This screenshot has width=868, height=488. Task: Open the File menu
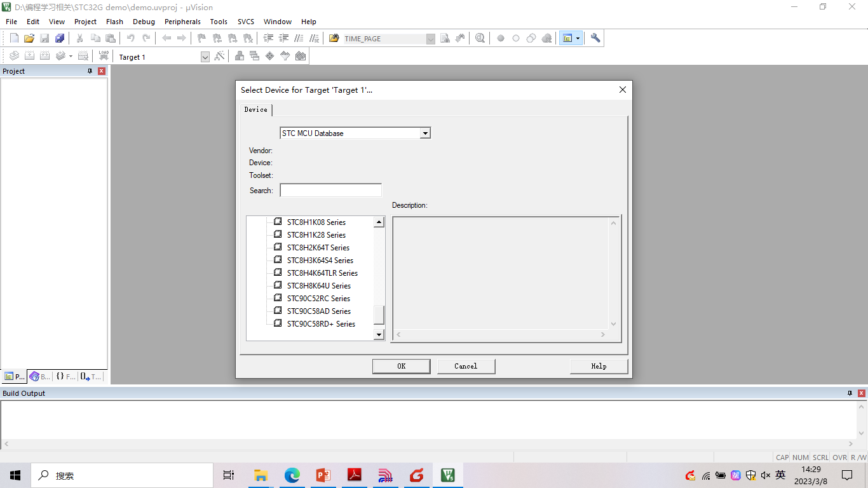tap(11, 22)
